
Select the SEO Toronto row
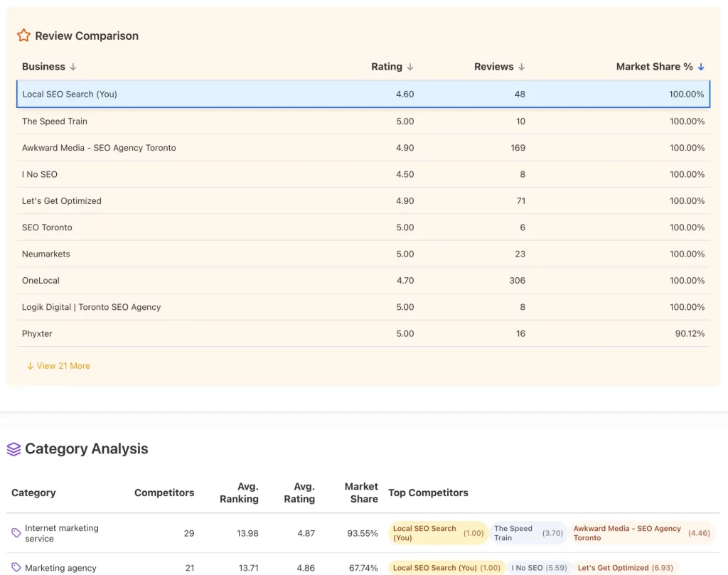point(363,227)
